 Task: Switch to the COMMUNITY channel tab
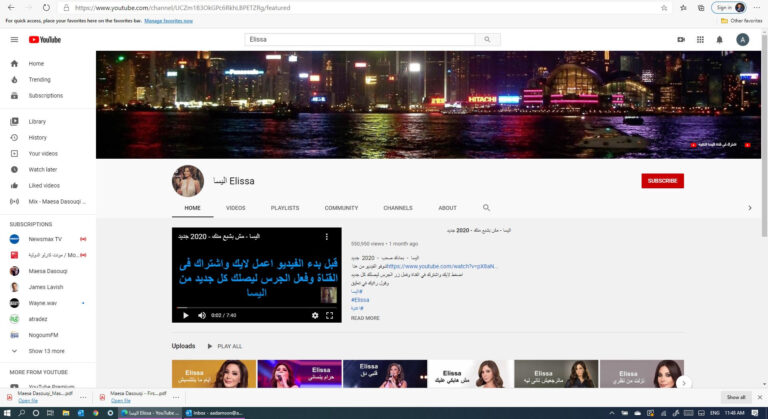click(x=341, y=208)
